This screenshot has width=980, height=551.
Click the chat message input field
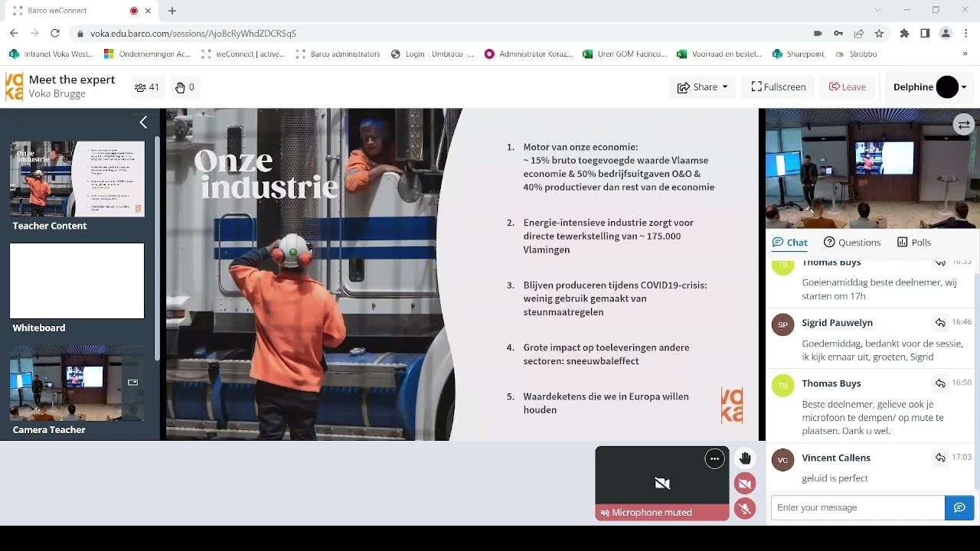(857, 507)
